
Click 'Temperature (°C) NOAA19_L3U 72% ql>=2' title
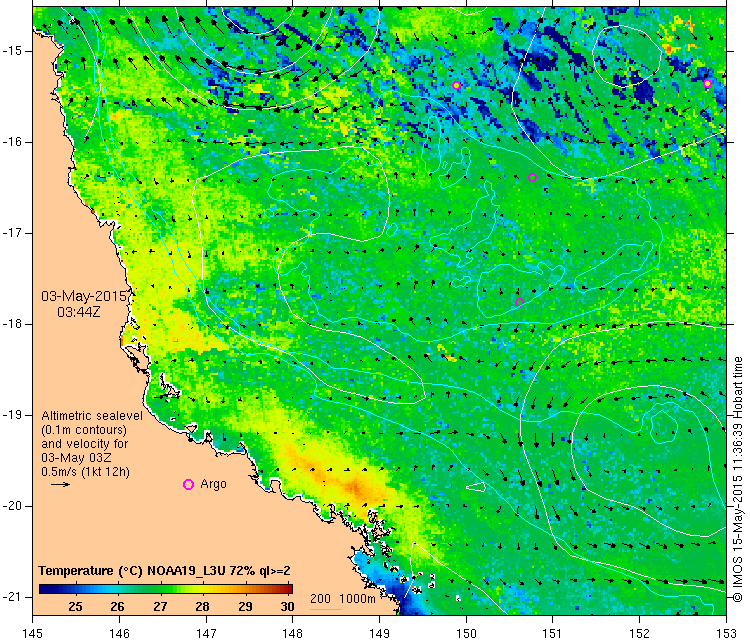pos(164,571)
